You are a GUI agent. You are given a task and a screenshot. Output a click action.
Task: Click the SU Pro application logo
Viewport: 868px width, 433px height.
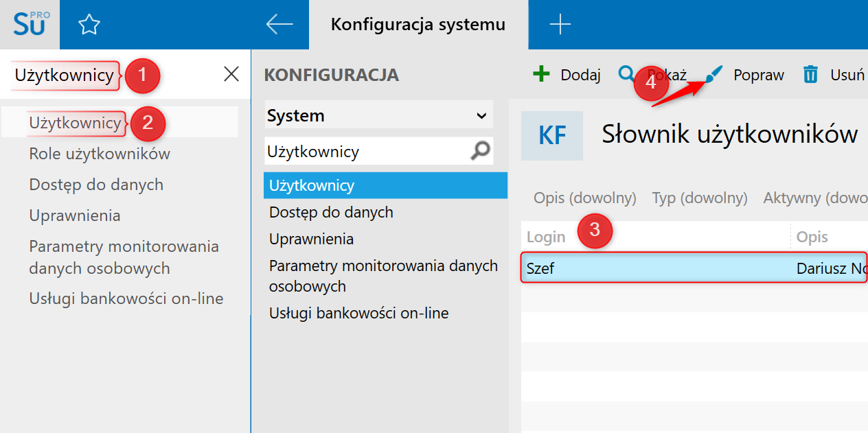pyautogui.click(x=30, y=24)
